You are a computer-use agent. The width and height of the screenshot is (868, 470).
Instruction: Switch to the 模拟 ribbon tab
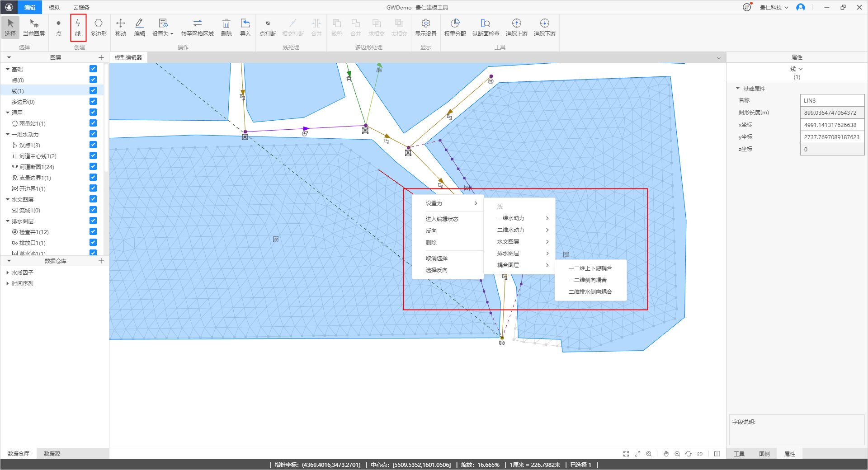[x=54, y=7]
